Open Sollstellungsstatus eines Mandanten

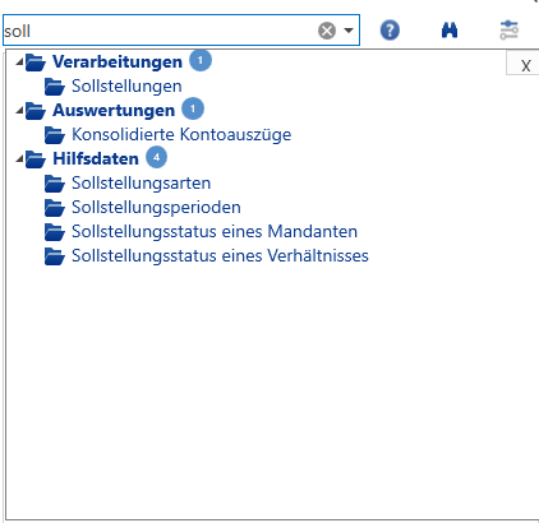point(214,232)
